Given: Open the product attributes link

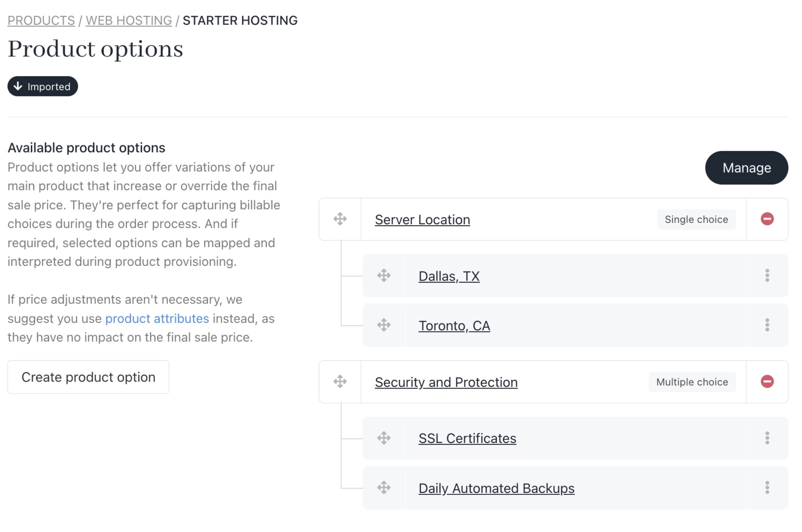Looking at the screenshot, I should (x=157, y=318).
